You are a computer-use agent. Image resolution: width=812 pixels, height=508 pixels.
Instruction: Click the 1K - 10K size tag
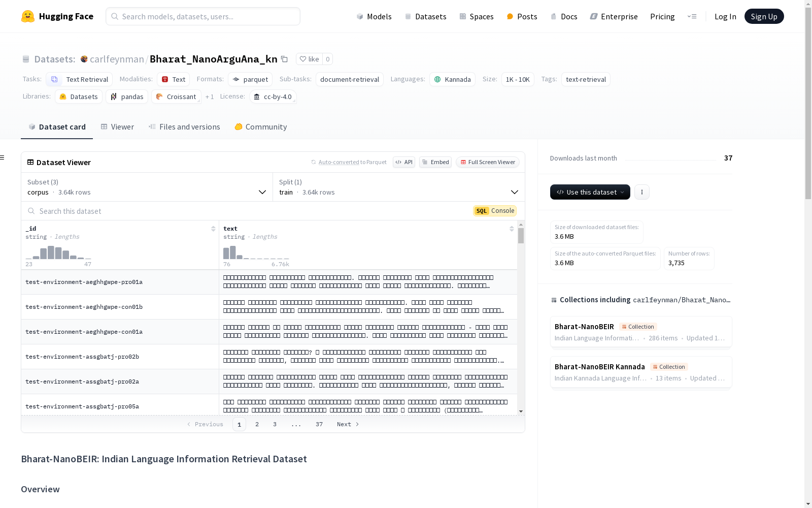(518, 79)
